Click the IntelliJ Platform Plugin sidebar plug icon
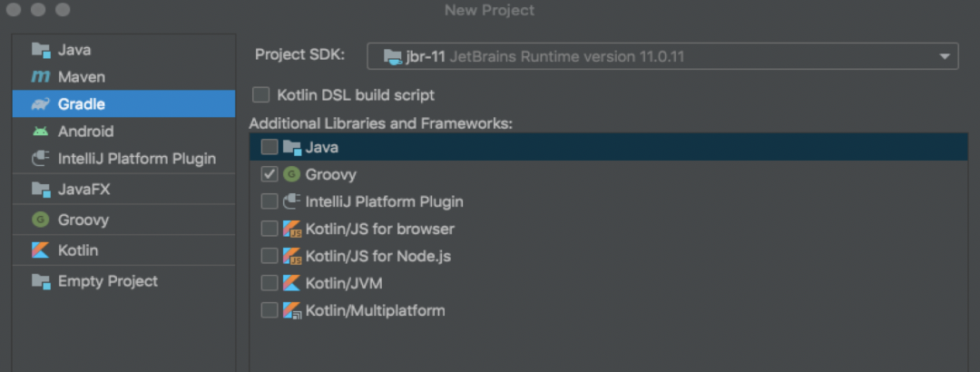980x372 pixels. (41, 159)
